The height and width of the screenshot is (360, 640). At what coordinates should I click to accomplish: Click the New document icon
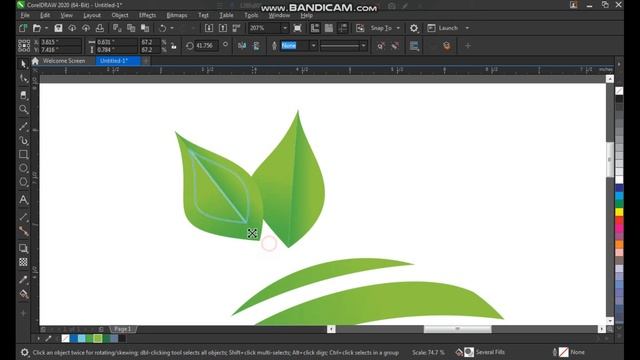click(23, 28)
